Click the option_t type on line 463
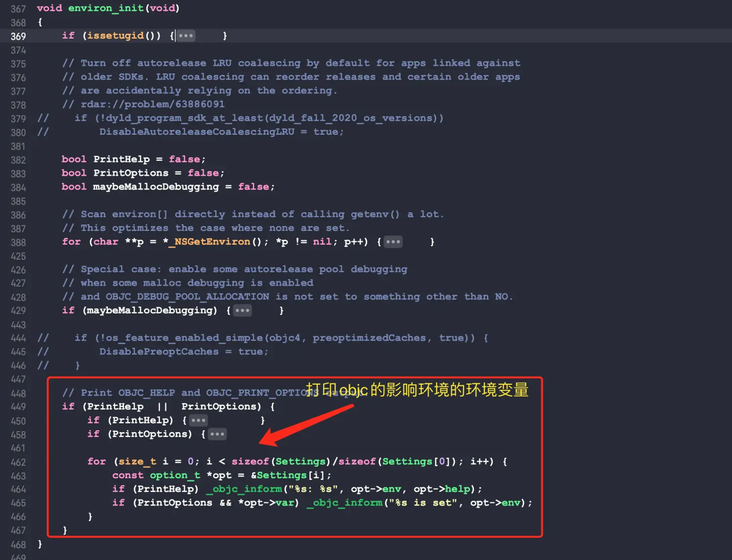 click(175, 475)
